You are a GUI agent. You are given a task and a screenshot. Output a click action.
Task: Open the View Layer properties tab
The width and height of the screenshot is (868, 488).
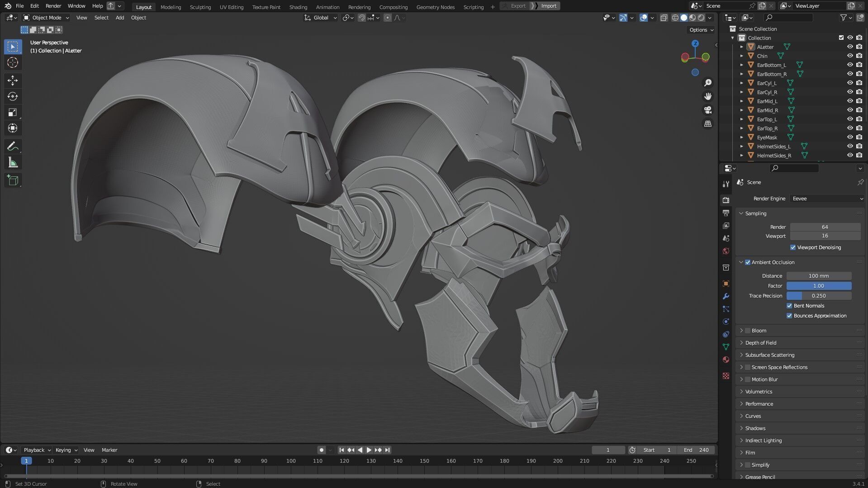[x=726, y=225]
